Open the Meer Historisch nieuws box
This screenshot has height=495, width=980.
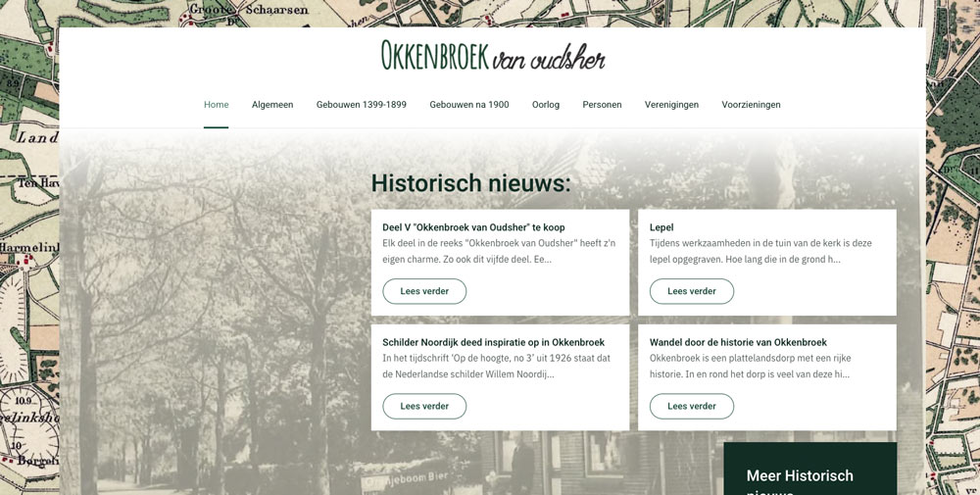pos(809,476)
